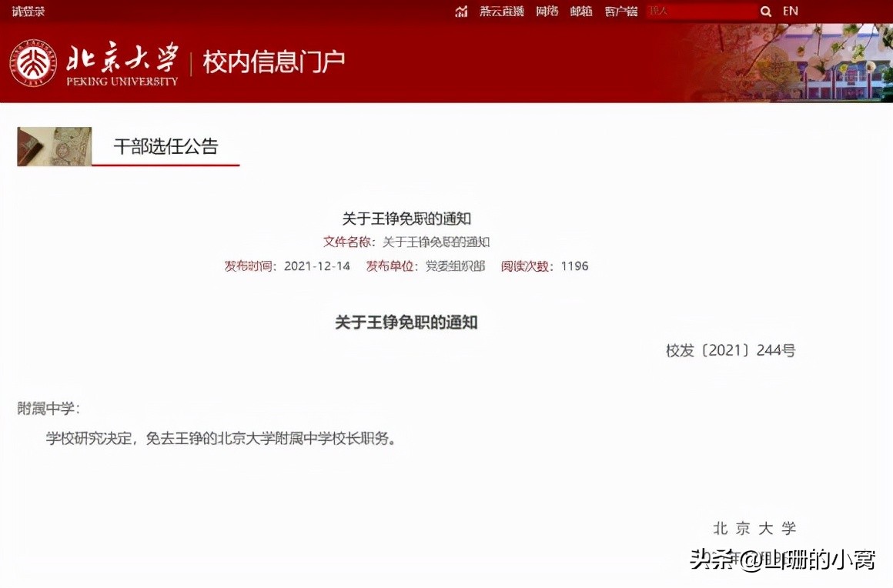This screenshot has width=893, height=588.
Task: Click the signature 北京大学
Action: click(x=754, y=528)
